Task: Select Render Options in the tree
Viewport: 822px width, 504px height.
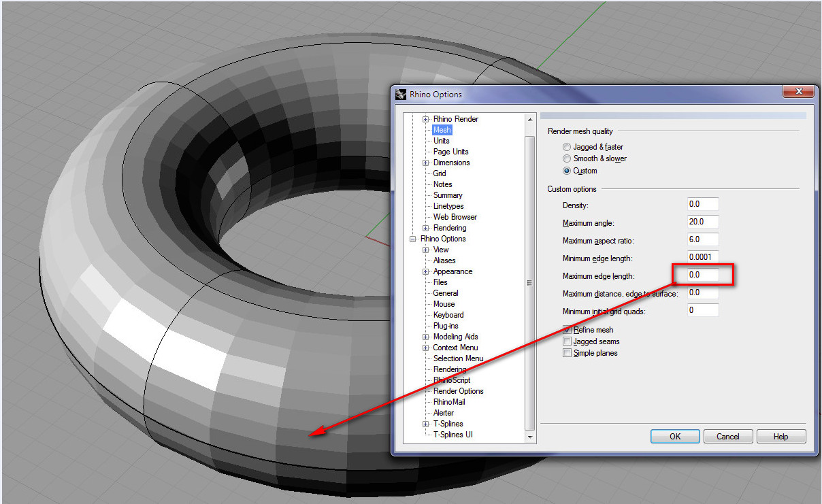Action: click(458, 391)
